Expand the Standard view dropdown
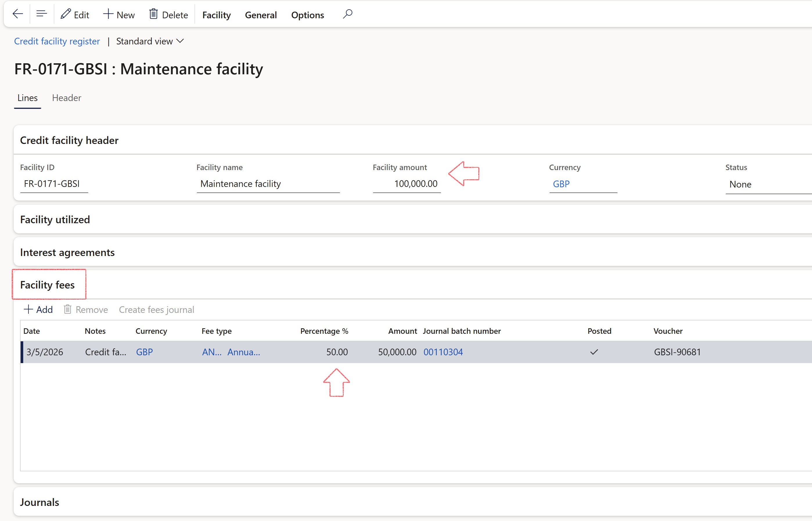The width and height of the screenshot is (812, 521). coord(150,41)
